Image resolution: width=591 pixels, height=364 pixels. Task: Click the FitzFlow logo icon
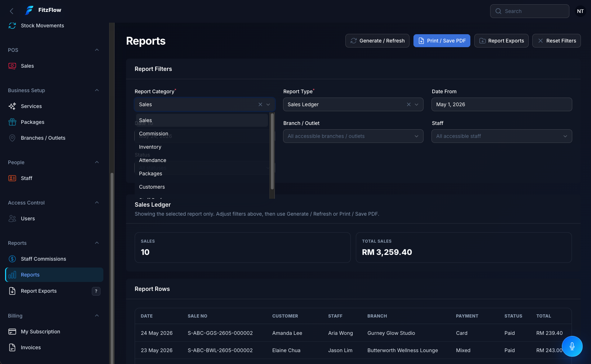pyautogui.click(x=29, y=10)
